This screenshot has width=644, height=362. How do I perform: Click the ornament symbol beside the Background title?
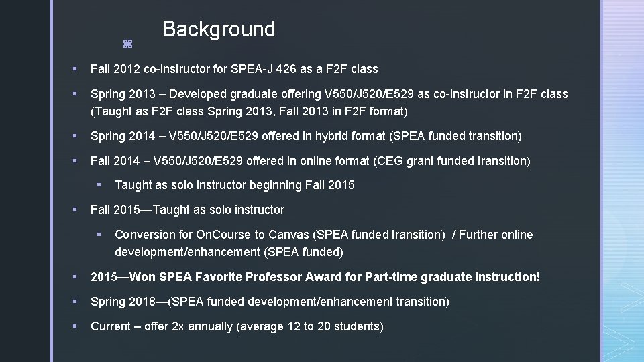tap(127, 44)
